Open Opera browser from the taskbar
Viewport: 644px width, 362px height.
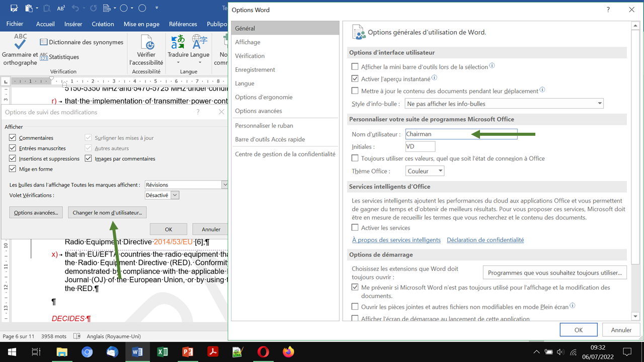pyautogui.click(x=263, y=352)
